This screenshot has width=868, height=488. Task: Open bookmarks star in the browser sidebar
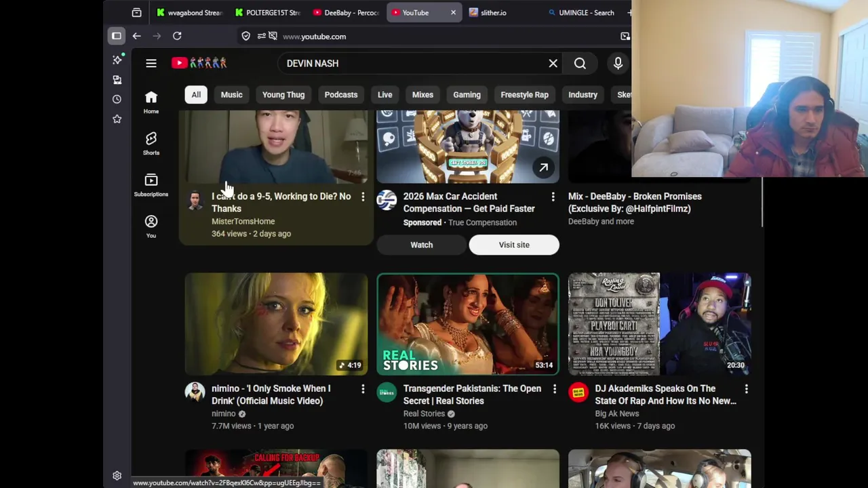117,119
